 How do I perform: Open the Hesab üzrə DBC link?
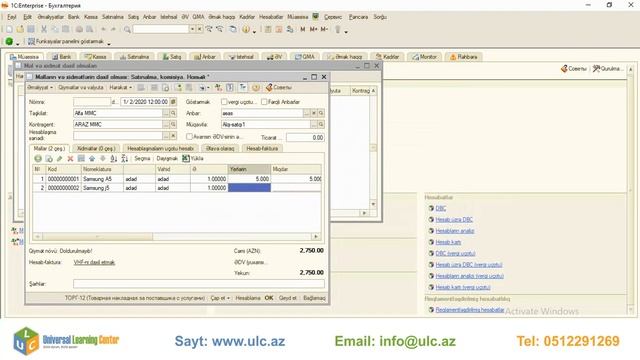[454, 220]
